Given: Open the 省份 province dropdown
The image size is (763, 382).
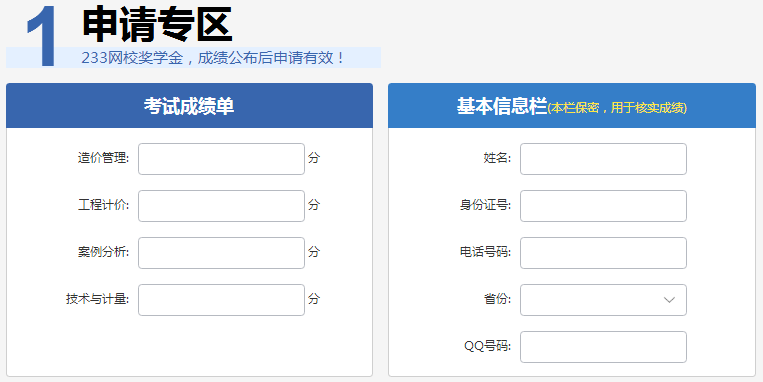Looking at the screenshot, I should (x=603, y=300).
